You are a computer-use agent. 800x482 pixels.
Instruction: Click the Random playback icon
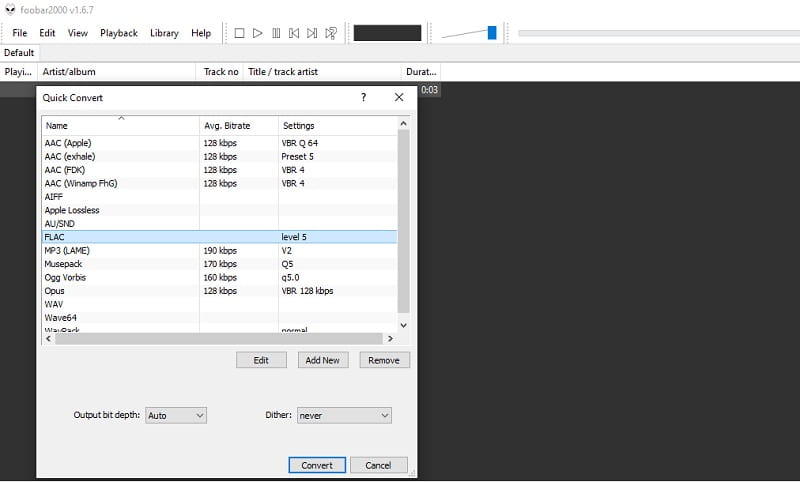tap(331, 33)
